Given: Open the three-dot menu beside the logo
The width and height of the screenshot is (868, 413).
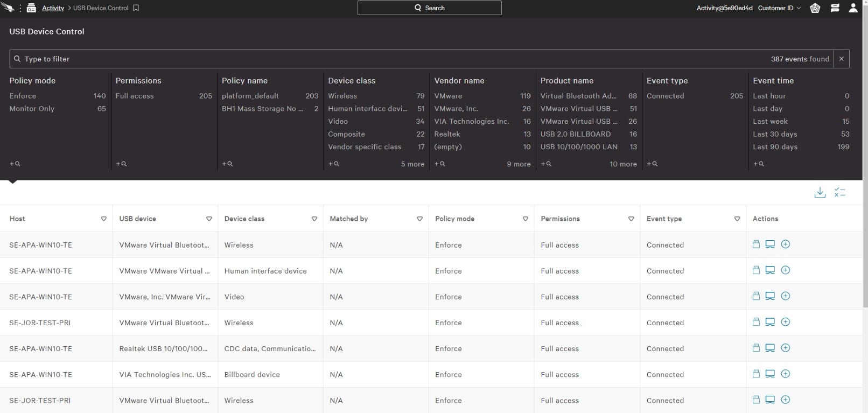Looking at the screenshot, I should 20,8.
